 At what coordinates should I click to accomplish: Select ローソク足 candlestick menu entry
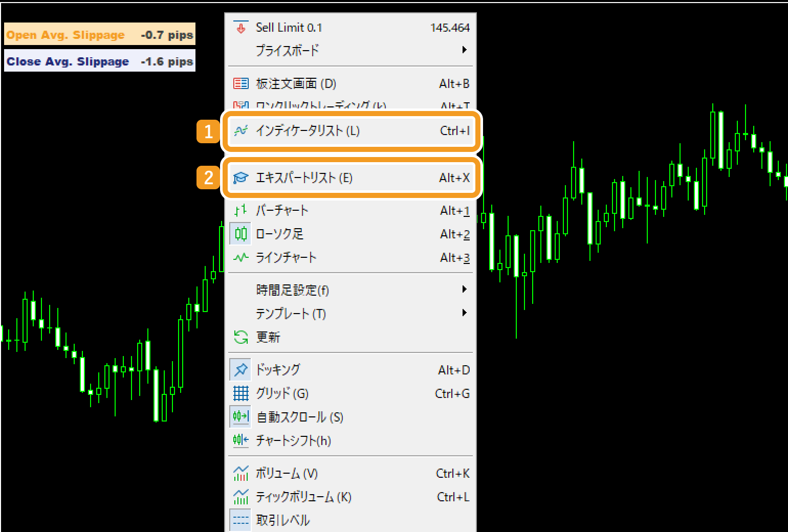[x=279, y=234]
